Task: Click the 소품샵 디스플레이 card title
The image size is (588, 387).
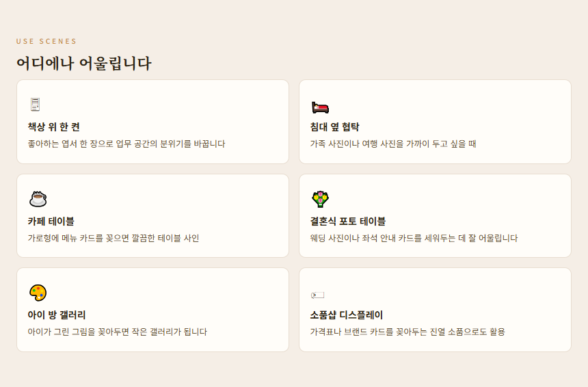Action: click(x=347, y=315)
